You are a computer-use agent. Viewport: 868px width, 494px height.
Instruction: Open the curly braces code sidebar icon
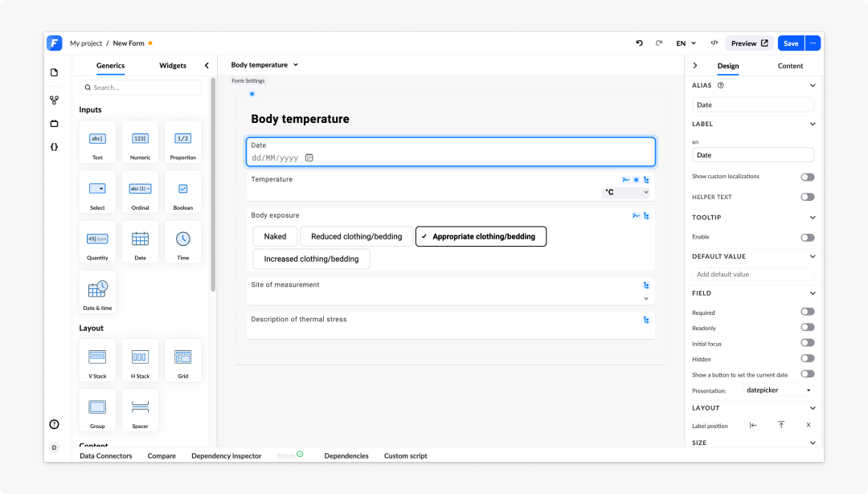point(55,147)
